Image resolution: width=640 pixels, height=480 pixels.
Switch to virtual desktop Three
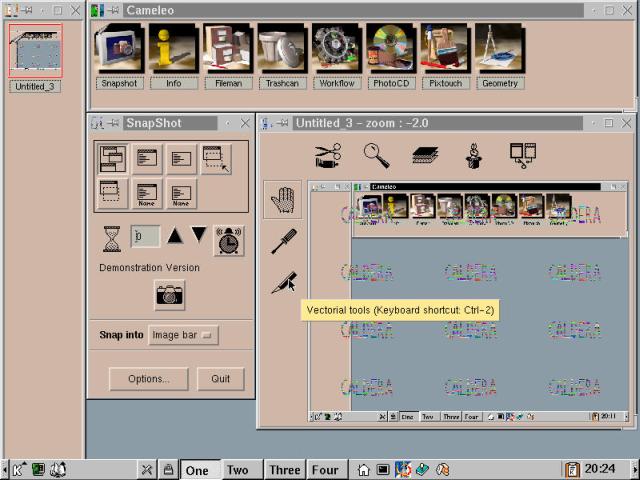point(284,469)
